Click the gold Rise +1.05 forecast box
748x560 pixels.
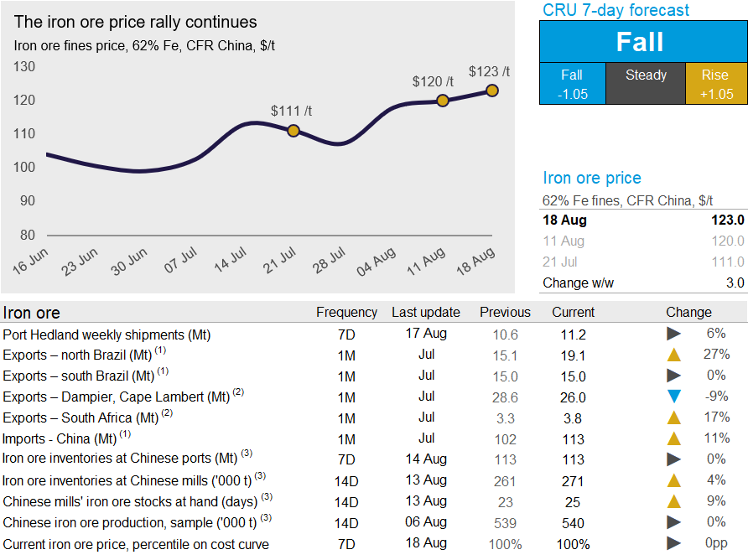point(715,84)
